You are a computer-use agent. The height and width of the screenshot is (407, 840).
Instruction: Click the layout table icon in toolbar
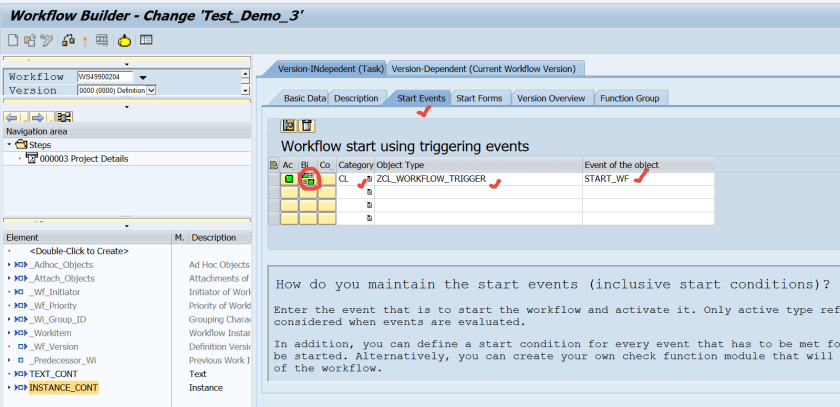(x=146, y=40)
